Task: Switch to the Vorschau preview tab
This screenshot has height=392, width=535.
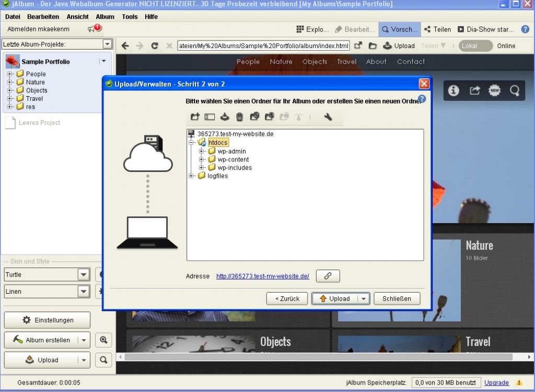Action: pyautogui.click(x=400, y=29)
